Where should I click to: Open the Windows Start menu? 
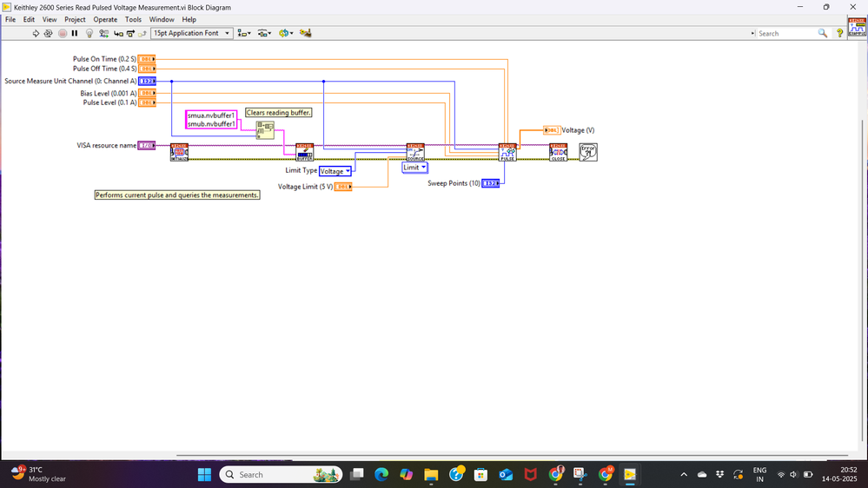coord(204,475)
